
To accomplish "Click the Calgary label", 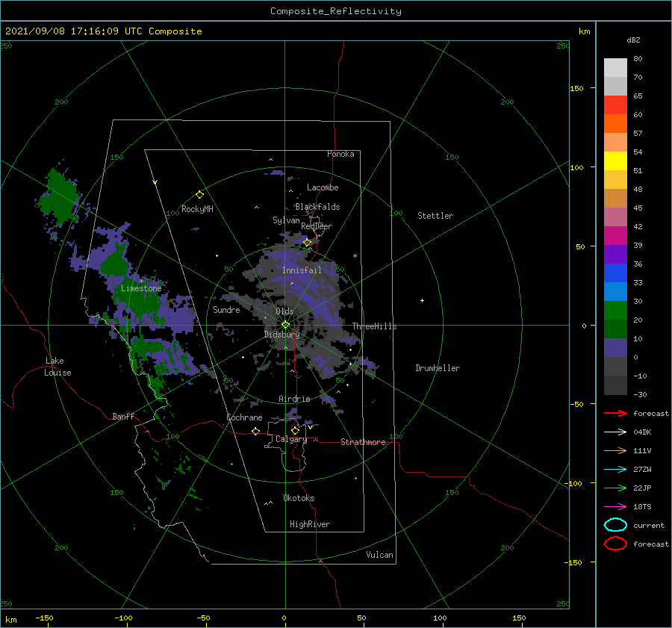I will [x=291, y=439].
